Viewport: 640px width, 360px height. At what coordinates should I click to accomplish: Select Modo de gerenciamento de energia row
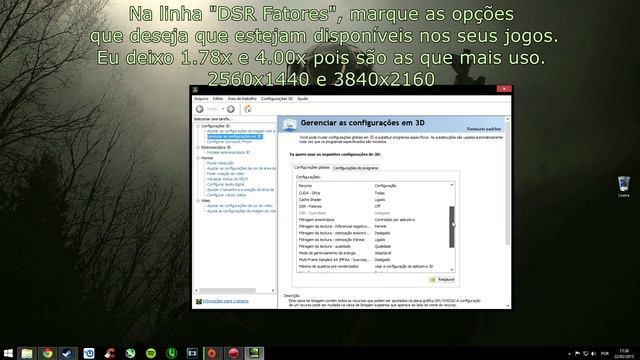(373, 253)
